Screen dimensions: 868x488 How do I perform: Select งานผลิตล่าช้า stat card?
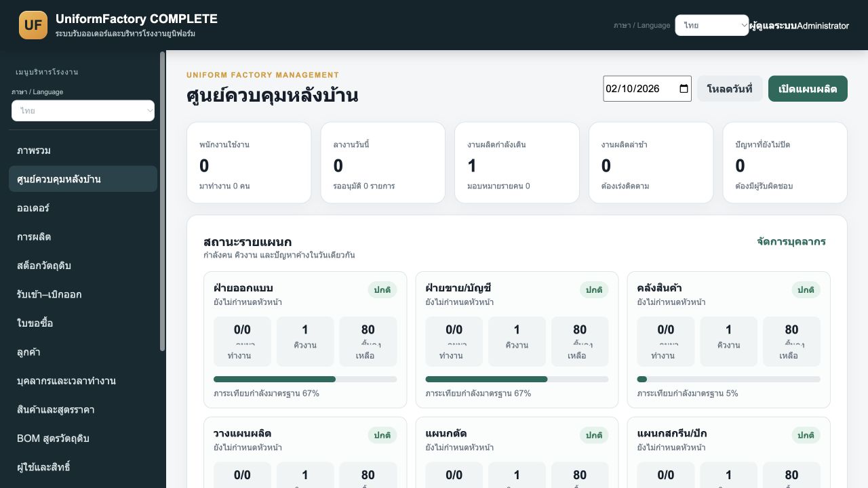[x=651, y=163]
